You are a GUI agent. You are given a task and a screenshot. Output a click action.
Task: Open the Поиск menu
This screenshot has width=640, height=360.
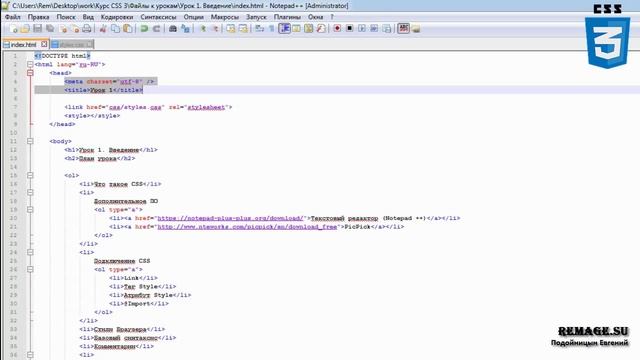(x=66, y=17)
